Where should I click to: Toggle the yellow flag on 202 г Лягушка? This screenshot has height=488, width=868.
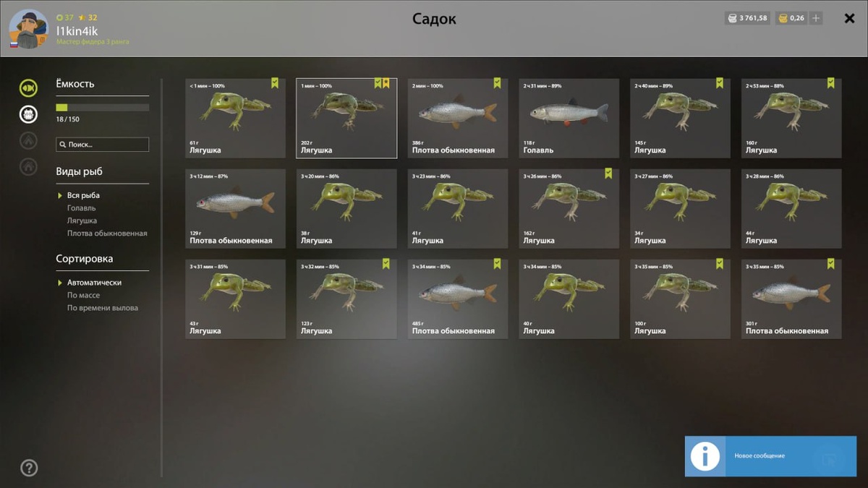point(386,83)
